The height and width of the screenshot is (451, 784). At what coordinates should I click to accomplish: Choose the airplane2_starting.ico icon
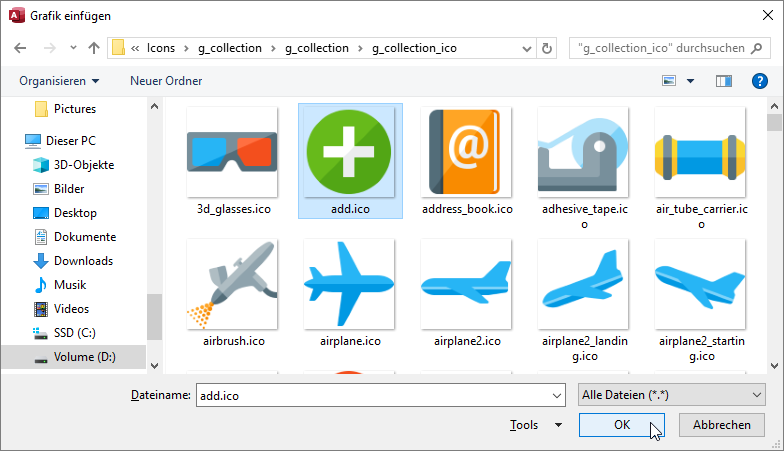pyautogui.click(x=700, y=284)
